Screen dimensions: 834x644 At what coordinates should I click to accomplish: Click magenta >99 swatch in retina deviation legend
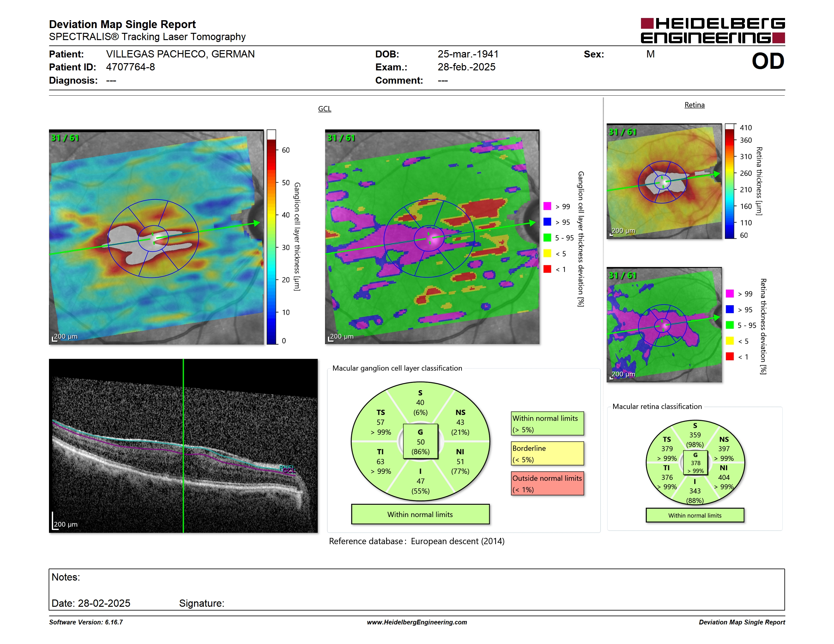[x=730, y=293]
